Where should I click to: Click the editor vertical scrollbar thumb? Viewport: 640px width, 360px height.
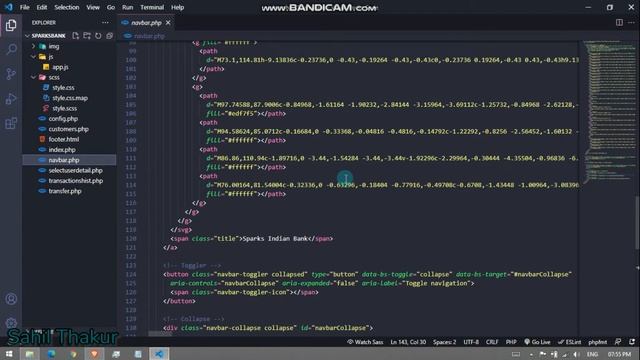(637, 222)
